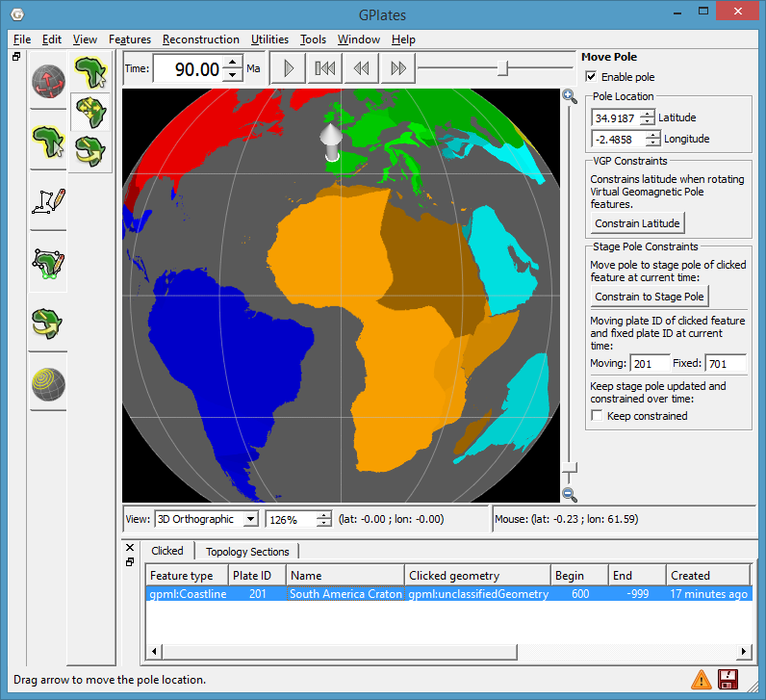Screen dimensions: 766x700
Task: Open the View menu
Action: point(85,39)
